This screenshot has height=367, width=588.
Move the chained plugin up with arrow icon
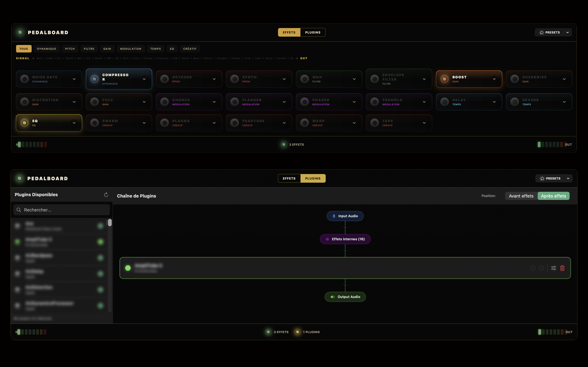point(533,268)
